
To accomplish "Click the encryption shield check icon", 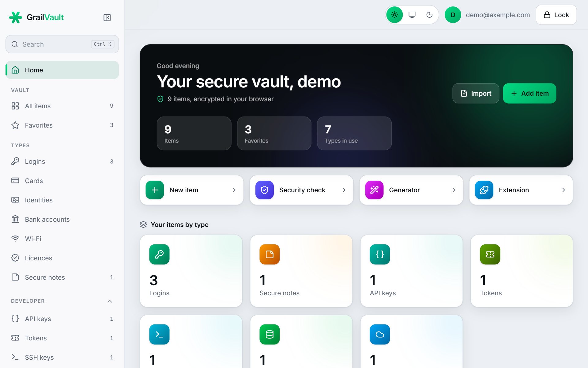I will point(160,99).
